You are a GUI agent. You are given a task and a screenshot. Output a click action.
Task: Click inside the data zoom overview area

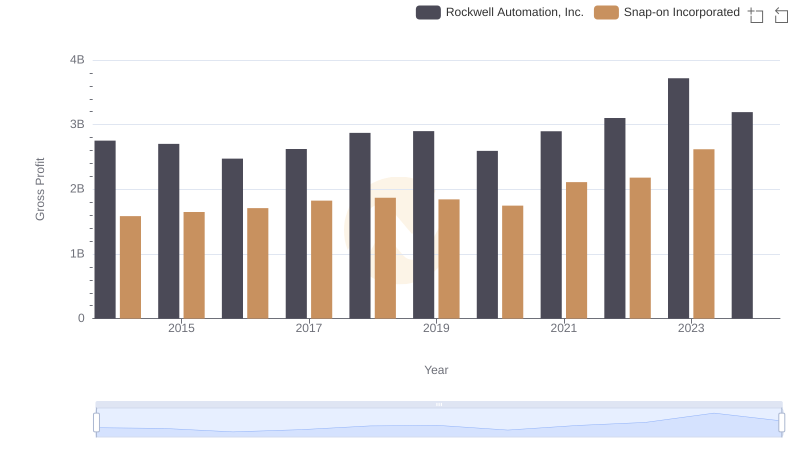click(x=439, y=423)
